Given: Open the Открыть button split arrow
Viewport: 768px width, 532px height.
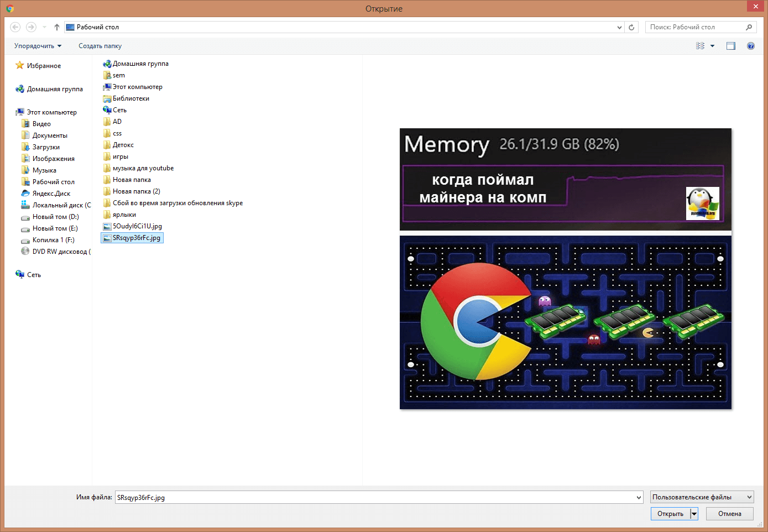Looking at the screenshot, I should point(694,514).
